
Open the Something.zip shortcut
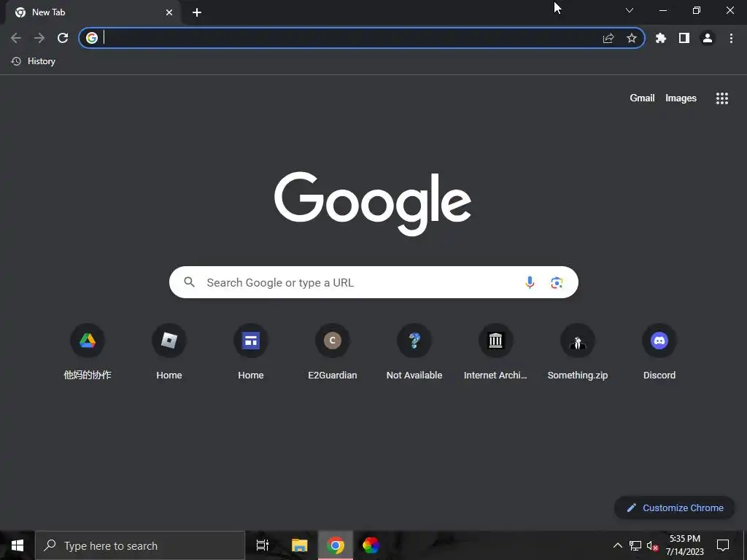[578, 352]
